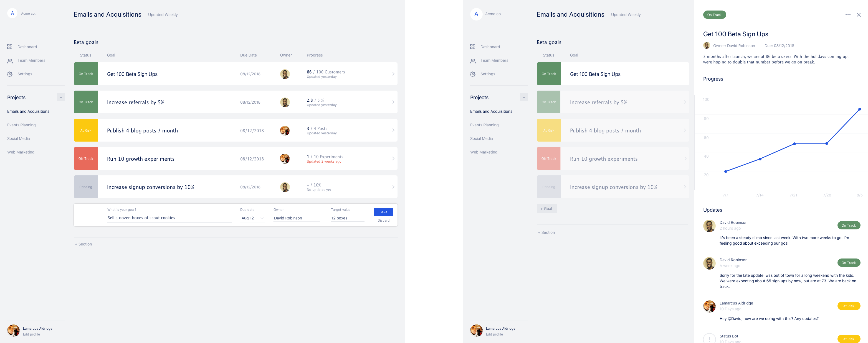Open the Aug 12 due date dropdown

[252, 218]
